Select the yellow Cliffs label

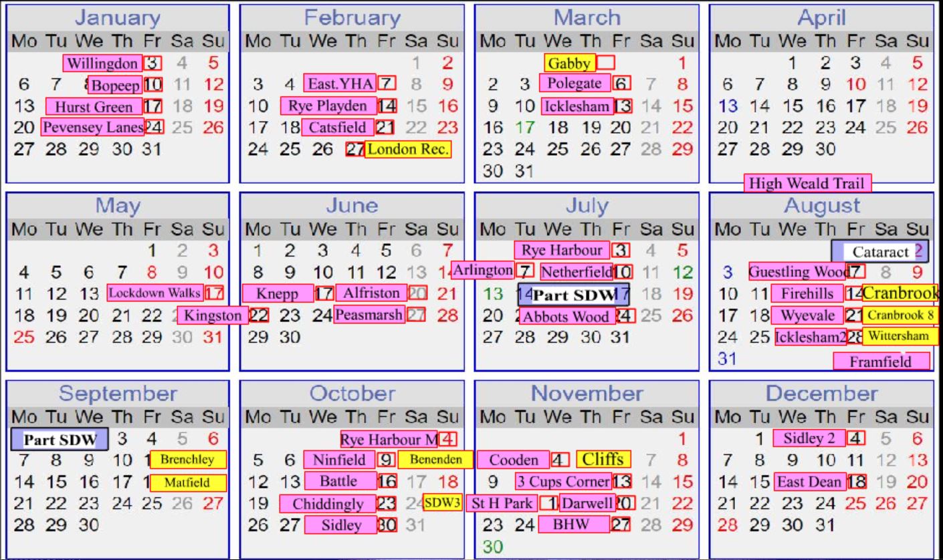pyautogui.click(x=603, y=459)
